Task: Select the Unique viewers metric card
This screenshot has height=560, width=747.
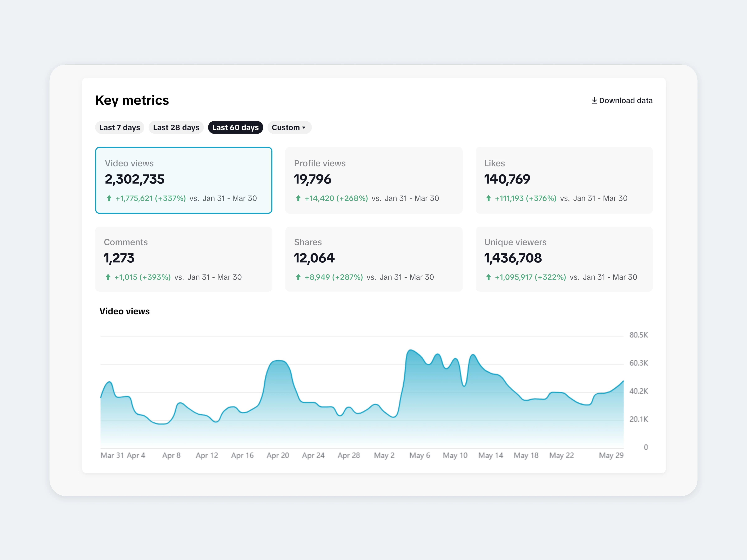Action: coord(564,259)
